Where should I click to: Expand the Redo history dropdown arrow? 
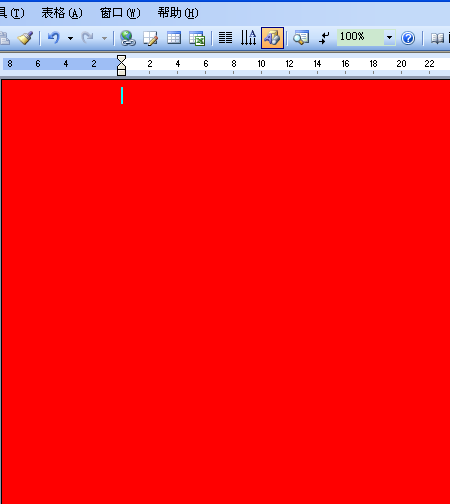pyautogui.click(x=104, y=38)
